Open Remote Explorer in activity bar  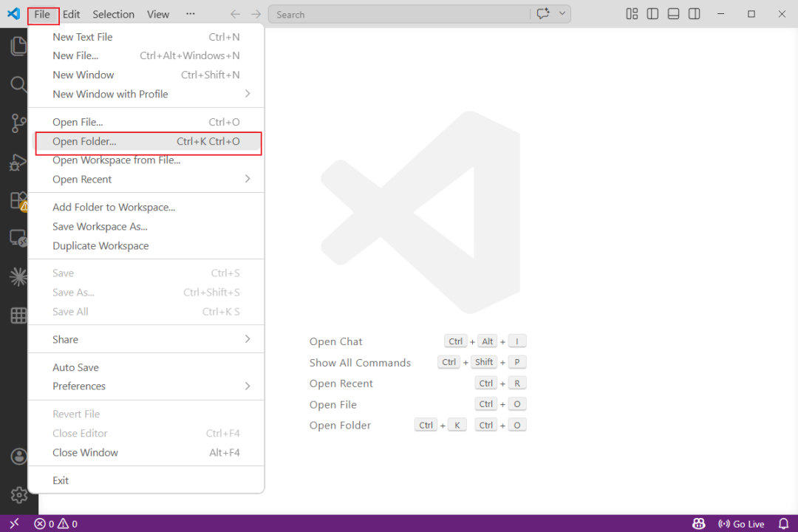[18, 238]
